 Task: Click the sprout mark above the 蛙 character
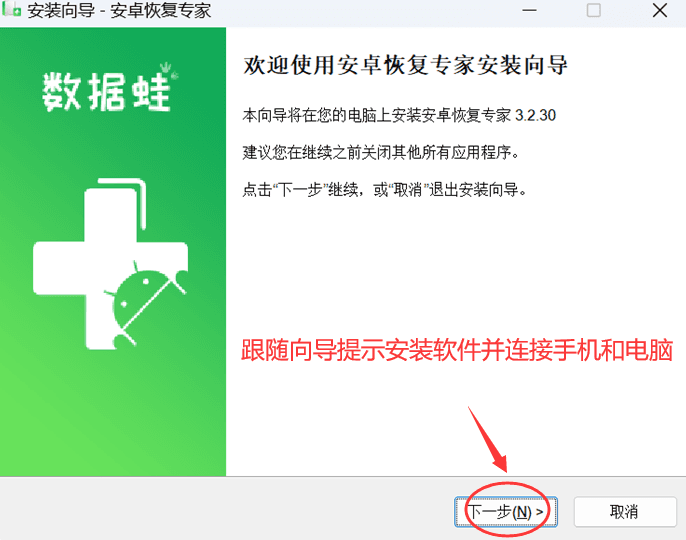166,68
